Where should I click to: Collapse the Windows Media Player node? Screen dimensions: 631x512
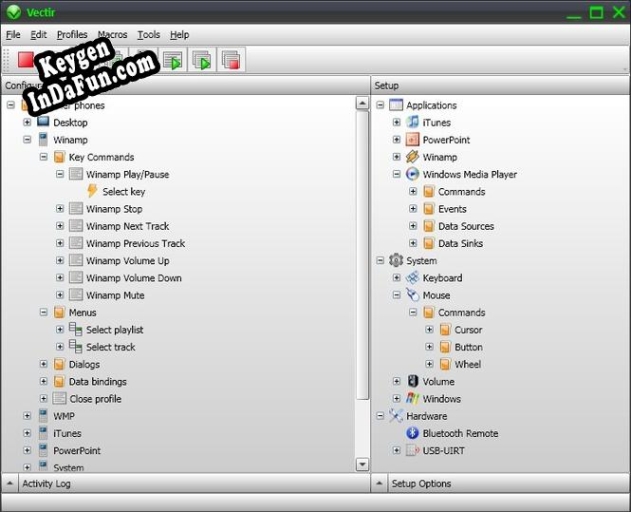click(x=396, y=174)
